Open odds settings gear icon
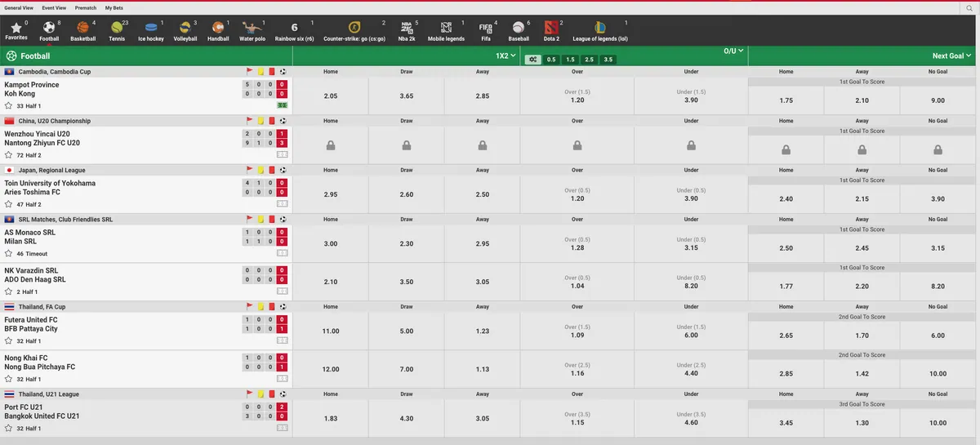The height and width of the screenshot is (445, 980). coord(532,60)
